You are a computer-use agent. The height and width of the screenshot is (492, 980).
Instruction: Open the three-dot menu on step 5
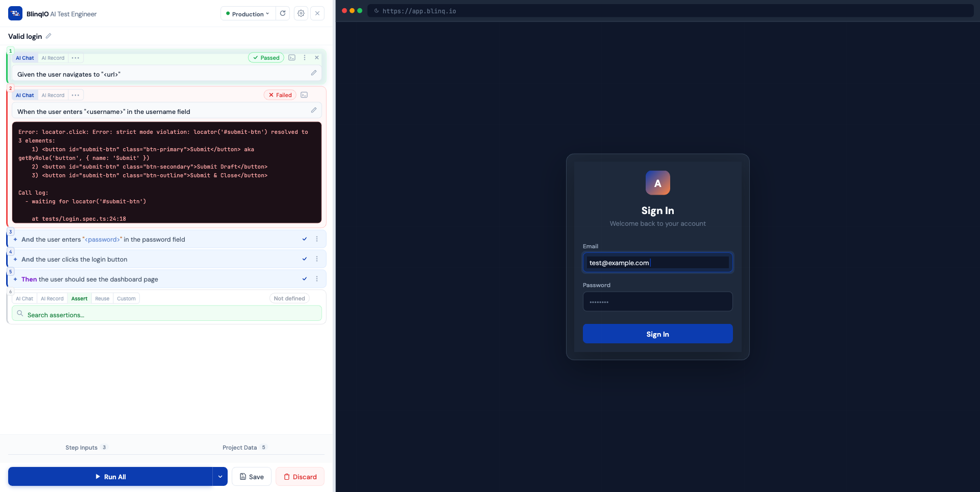pyautogui.click(x=317, y=279)
